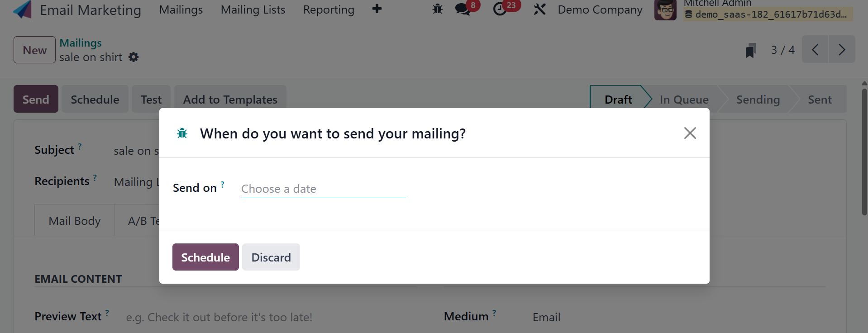This screenshot has height=333, width=868.
Task: Open the activities clock icon
Action: [x=500, y=9]
